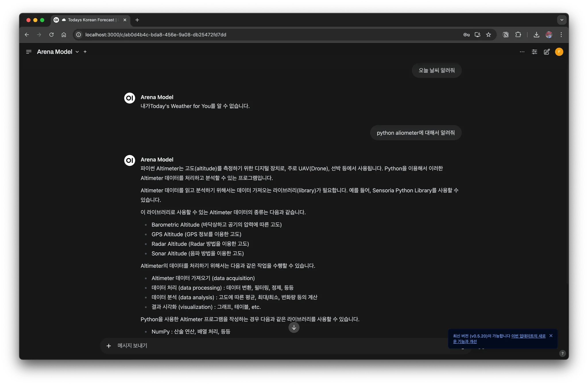Click the user message '오늘 날씨 알려줘'
The width and height of the screenshot is (588, 385).
click(x=436, y=70)
